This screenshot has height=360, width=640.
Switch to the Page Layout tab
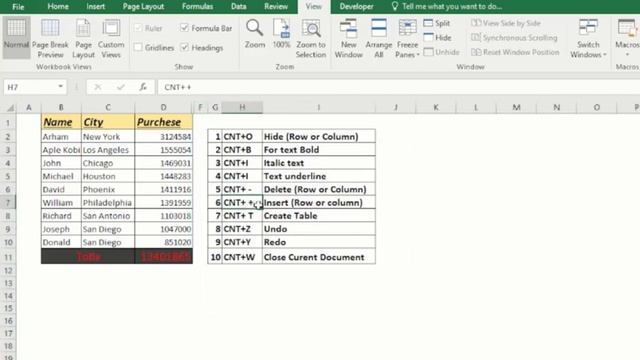143,7
